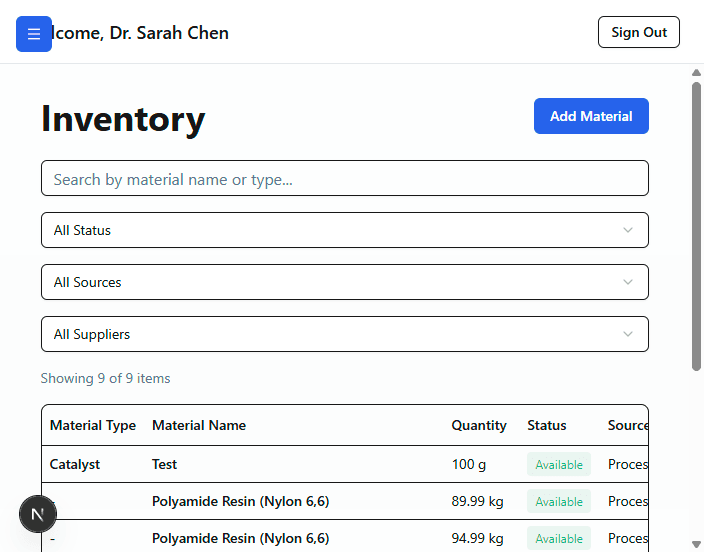The width and height of the screenshot is (704, 552).
Task: Click Polyamide Resin name with 89.99 kg
Action: coord(241,501)
